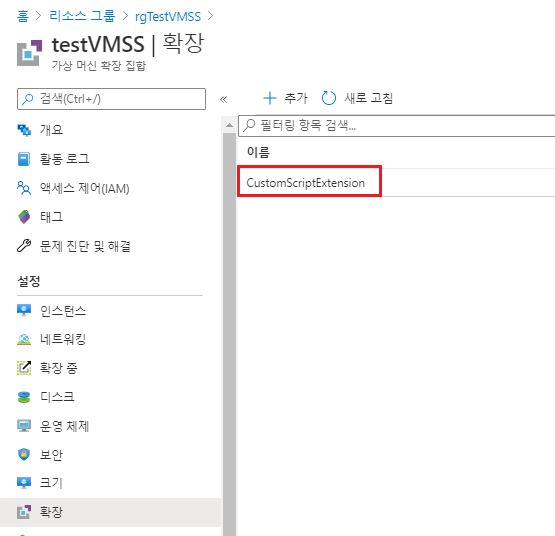Viewport: 555px width, 536px height.
Task: Click the 추가 add button
Action: pyautogui.click(x=285, y=98)
